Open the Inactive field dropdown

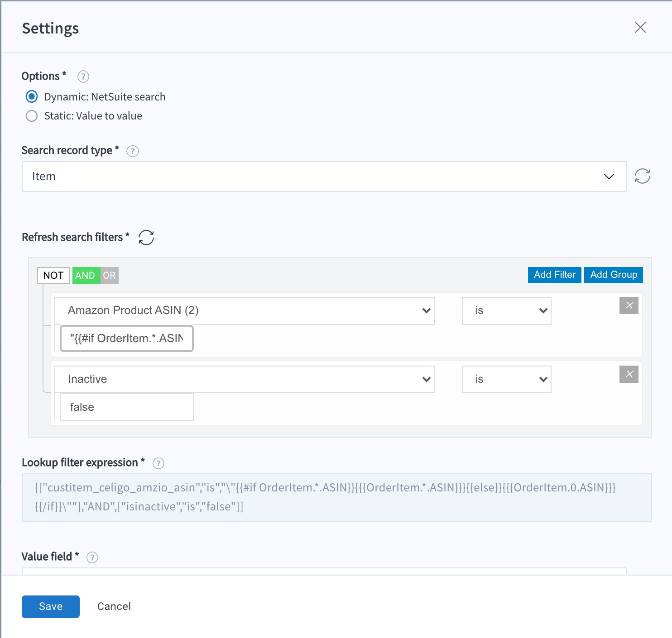point(244,379)
